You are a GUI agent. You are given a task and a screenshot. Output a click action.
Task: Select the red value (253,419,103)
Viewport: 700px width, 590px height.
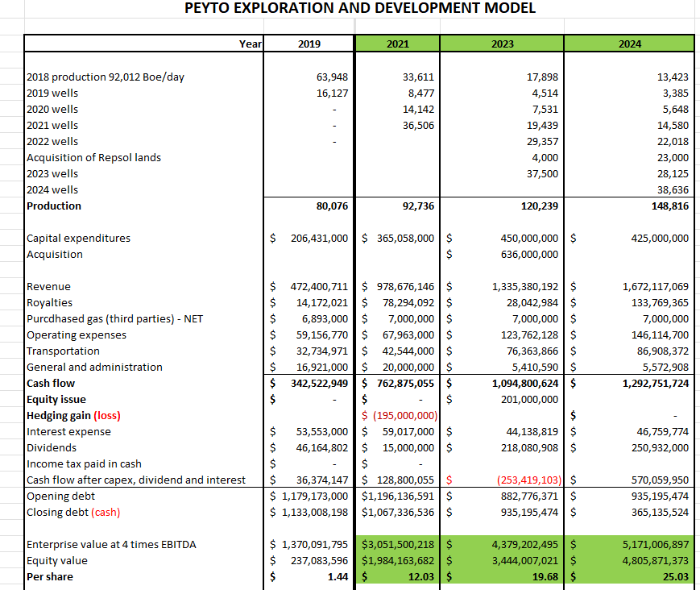coord(529,480)
